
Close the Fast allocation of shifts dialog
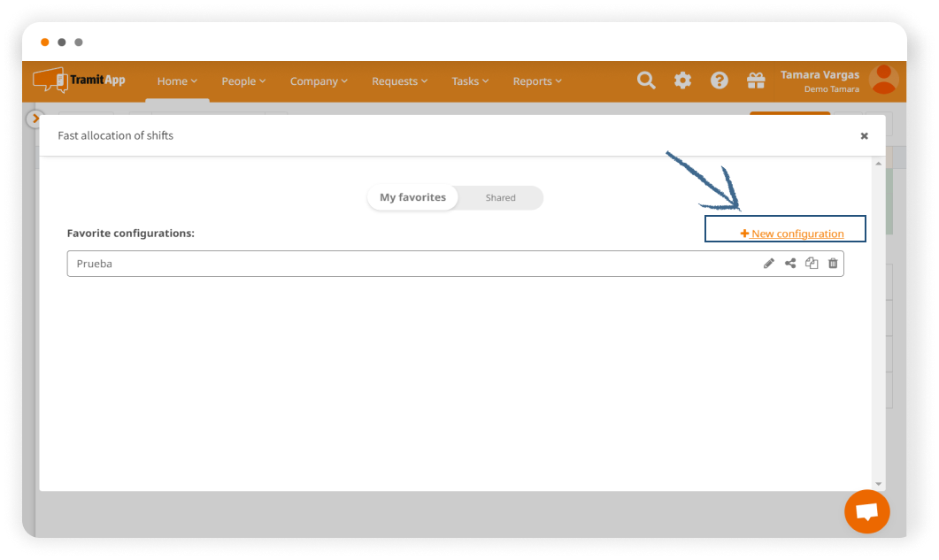[x=864, y=136]
